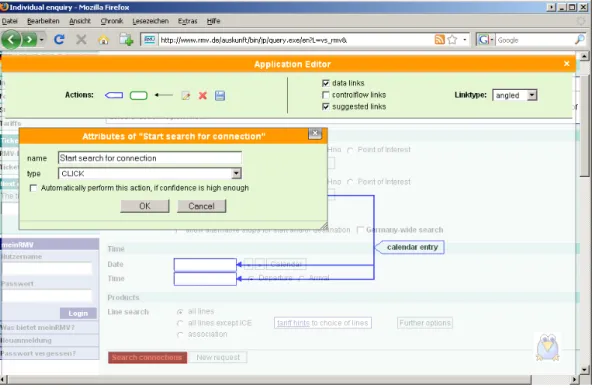Select the association radio button
This screenshot has height=390, width=592.
180,335
